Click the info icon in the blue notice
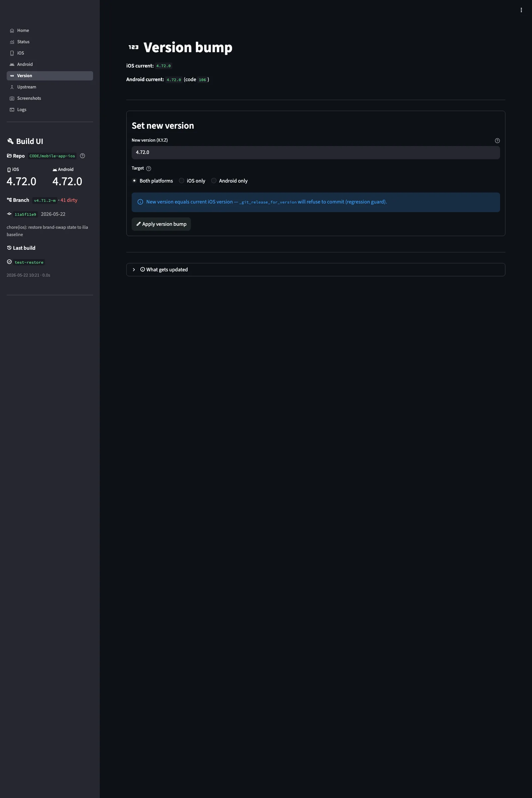 [140, 202]
